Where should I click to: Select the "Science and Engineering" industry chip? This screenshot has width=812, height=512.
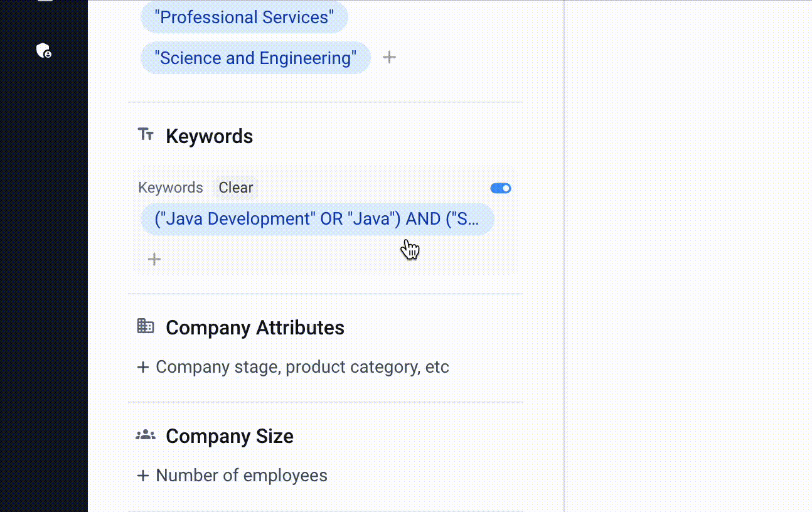tap(255, 58)
